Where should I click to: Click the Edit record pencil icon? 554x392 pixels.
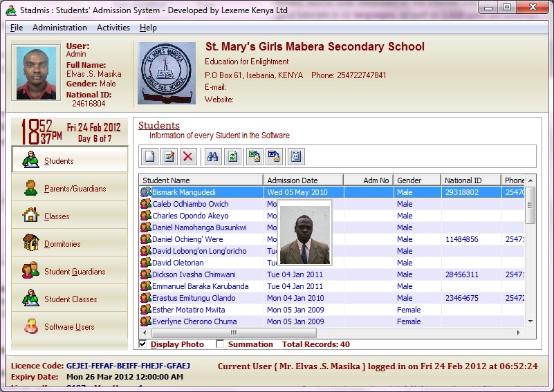[168, 157]
